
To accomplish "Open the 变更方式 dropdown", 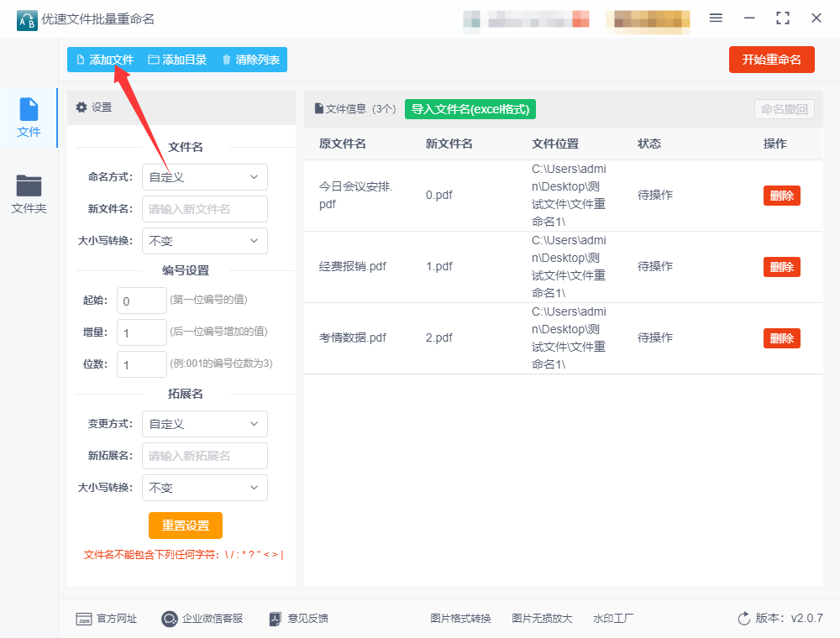I will click(205, 424).
